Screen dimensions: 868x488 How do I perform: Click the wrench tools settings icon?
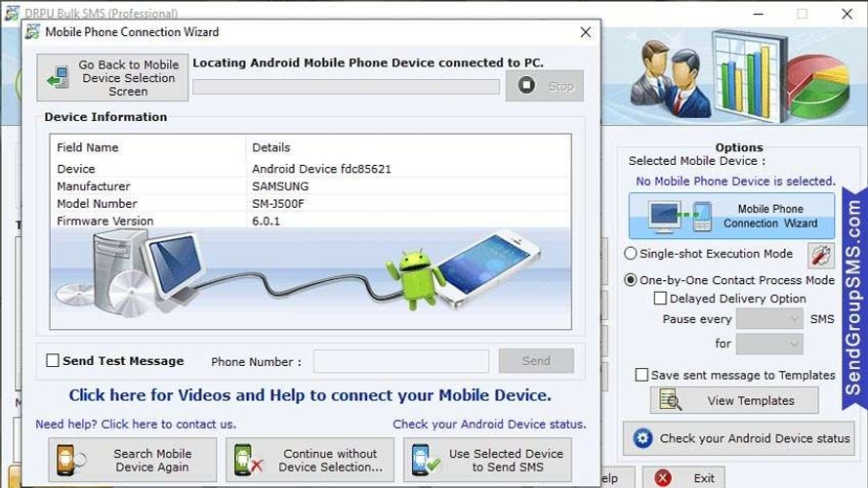[x=821, y=255]
